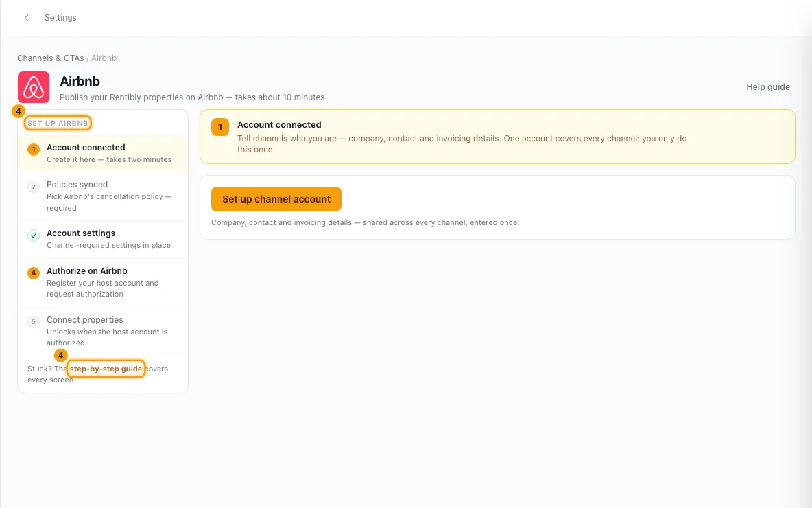Viewport: 812px width, 508px height.
Task: Open the step-by-step guide link
Action: tap(106, 369)
